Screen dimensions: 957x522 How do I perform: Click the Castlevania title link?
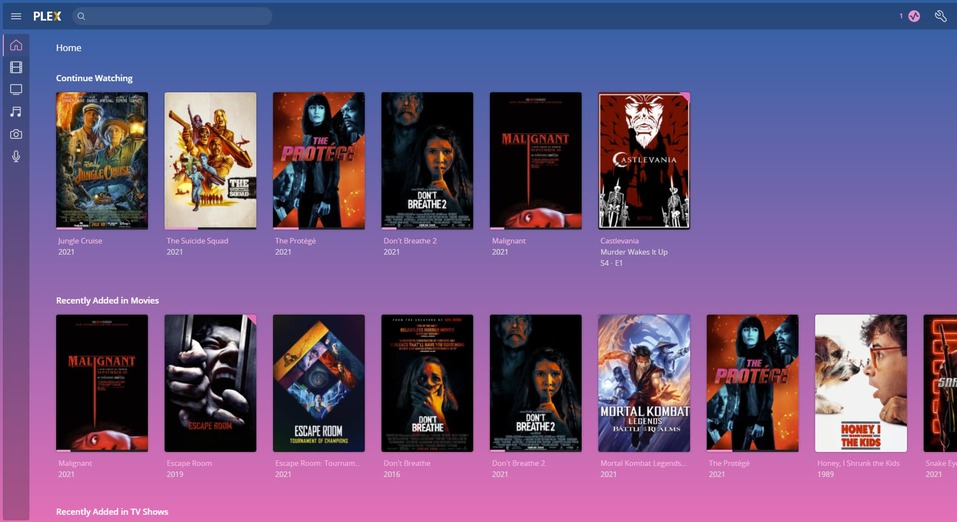(619, 241)
